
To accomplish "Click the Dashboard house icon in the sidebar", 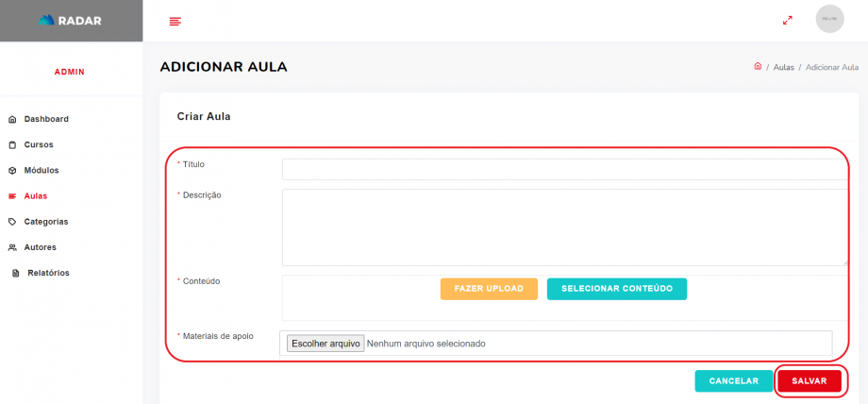I will pyautogui.click(x=12, y=120).
